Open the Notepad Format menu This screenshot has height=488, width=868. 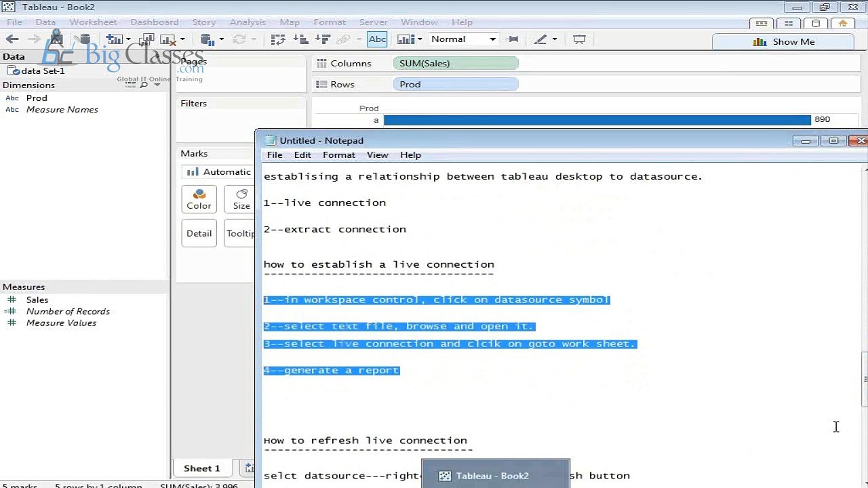[x=339, y=155]
